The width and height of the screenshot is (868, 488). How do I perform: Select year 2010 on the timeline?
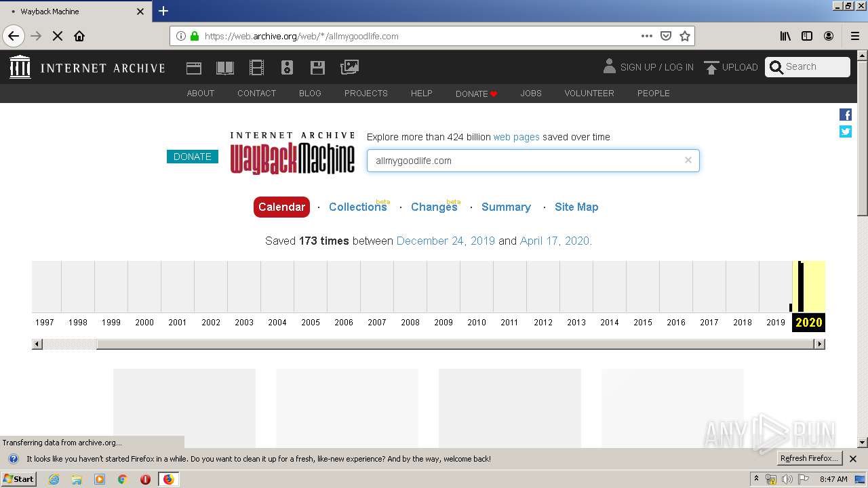pyautogui.click(x=477, y=323)
